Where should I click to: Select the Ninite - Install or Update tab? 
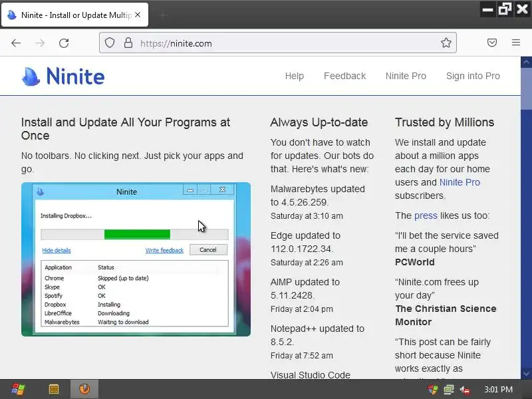tap(74, 15)
